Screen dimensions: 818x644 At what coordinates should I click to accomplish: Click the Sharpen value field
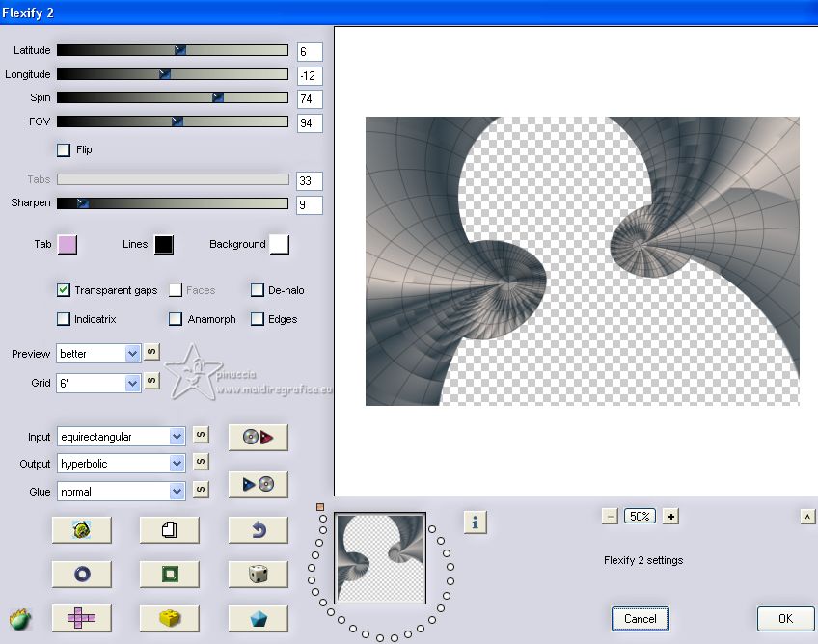(x=310, y=205)
